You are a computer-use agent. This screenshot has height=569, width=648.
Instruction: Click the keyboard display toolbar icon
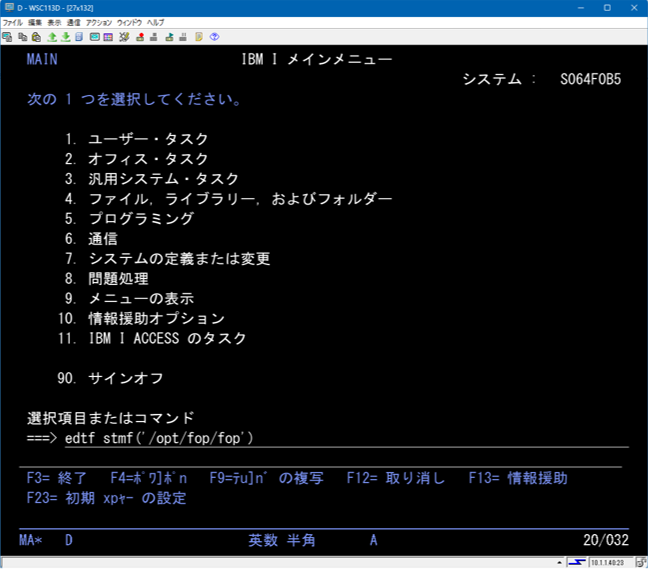[94, 37]
